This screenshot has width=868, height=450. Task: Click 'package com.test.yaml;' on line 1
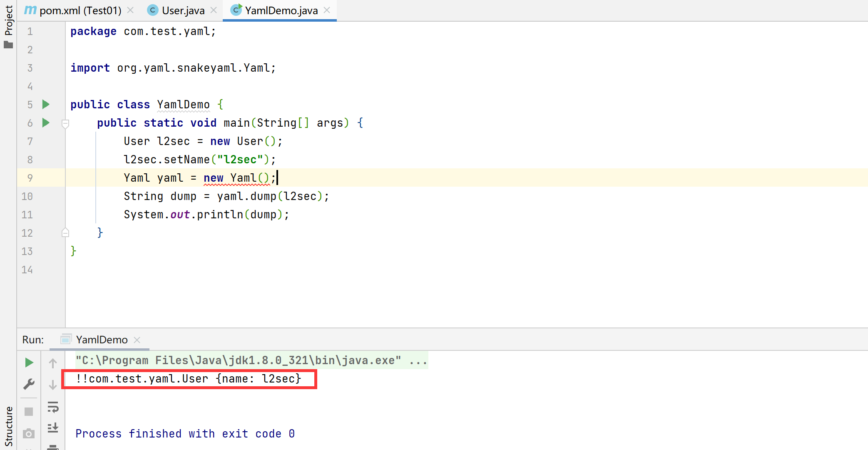[143, 31]
